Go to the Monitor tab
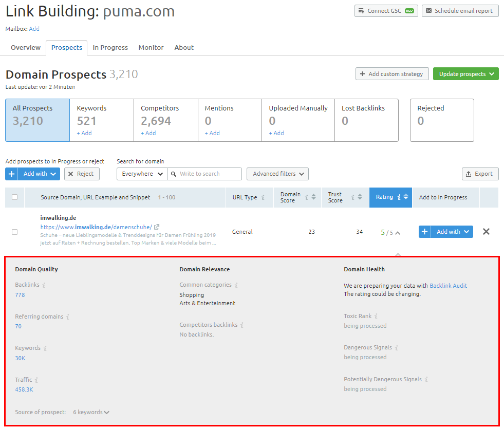The image size is (504, 428). tap(151, 48)
